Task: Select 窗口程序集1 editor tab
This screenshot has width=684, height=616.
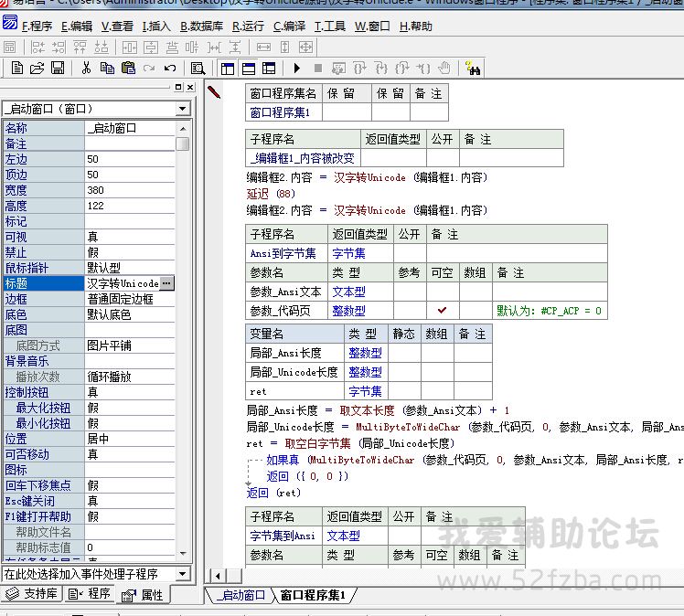Action: 313,596
